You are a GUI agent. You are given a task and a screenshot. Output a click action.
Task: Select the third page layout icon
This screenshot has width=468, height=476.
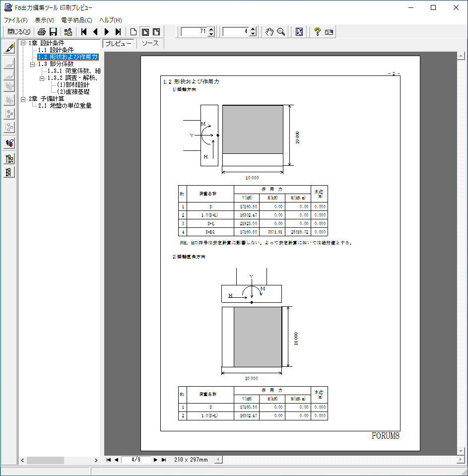157,32
